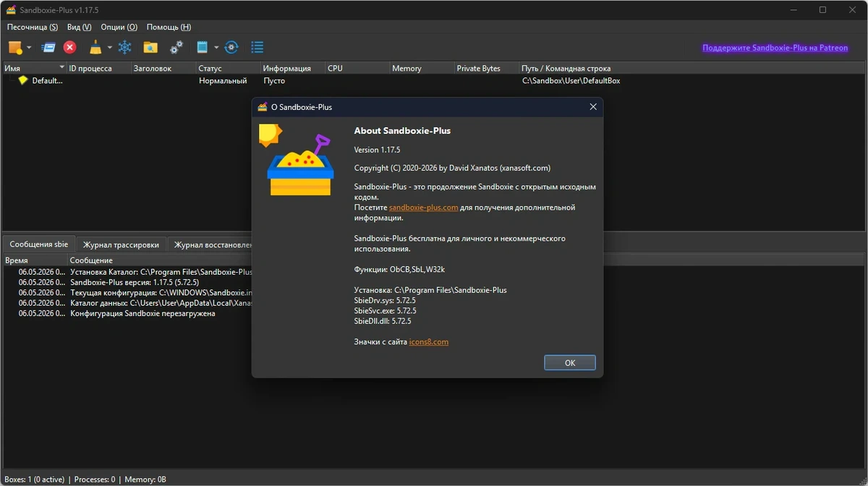Expand the Cleanup broom dropdown arrow
868x486 pixels.
point(110,48)
